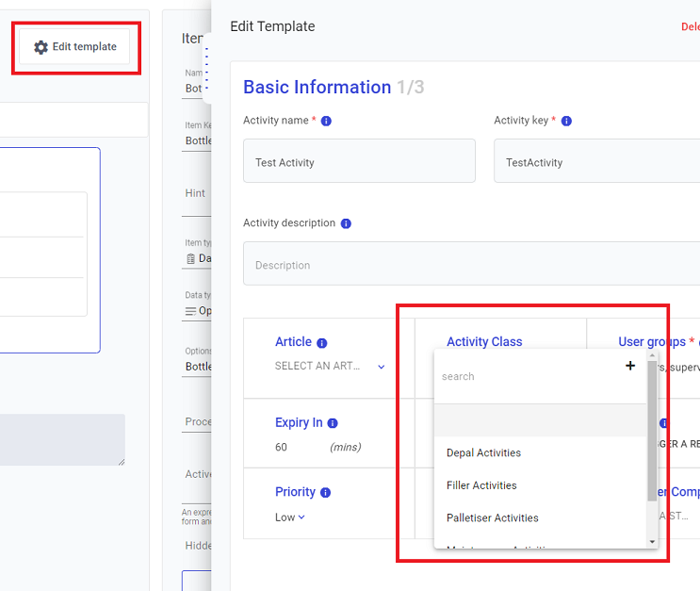Click the info icon next to Article

[322, 343]
